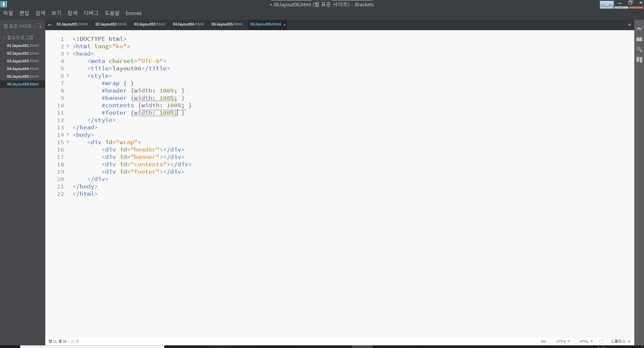Click the unsaved dot on 06.layout06.html tab
The image size is (644, 348).
(x=284, y=25)
